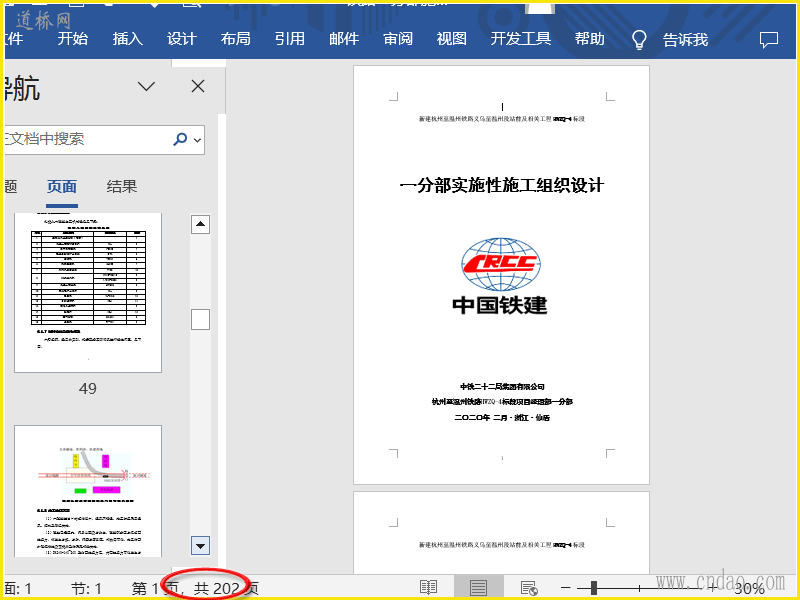Image resolution: width=800 pixels, height=600 pixels.
Task: Expand the navigation pane options chevron
Action: pyautogui.click(x=146, y=86)
